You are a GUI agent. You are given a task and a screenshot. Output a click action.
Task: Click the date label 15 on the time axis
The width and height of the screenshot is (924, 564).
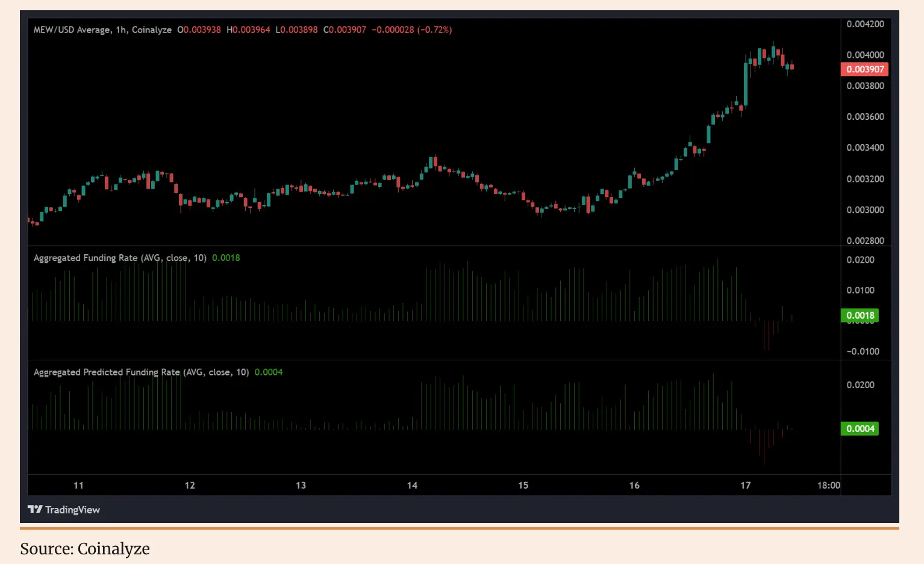pyautogui.click(x=523, y=485)
